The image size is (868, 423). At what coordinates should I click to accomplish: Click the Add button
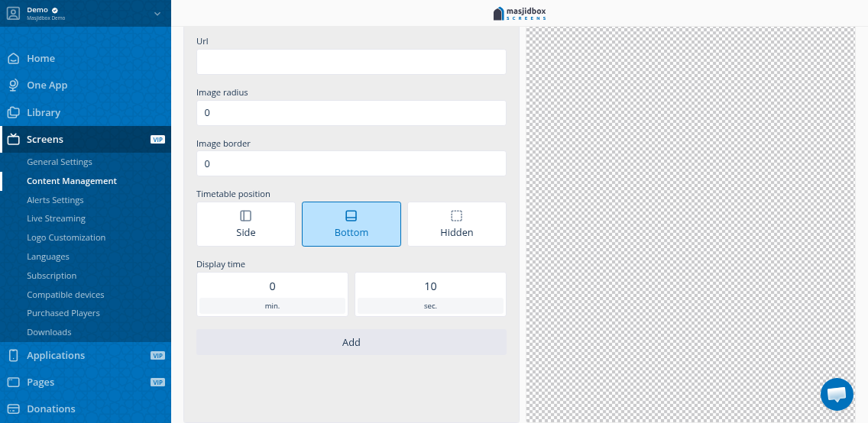[351, 342]
